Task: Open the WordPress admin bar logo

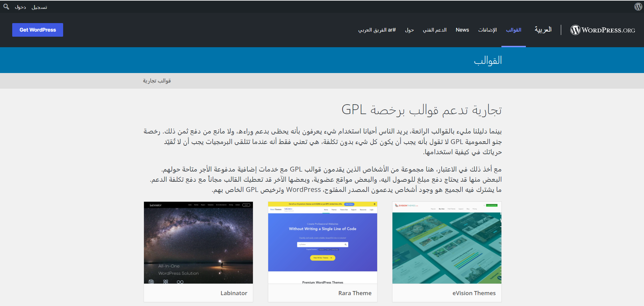Action: tap(638, 7)
